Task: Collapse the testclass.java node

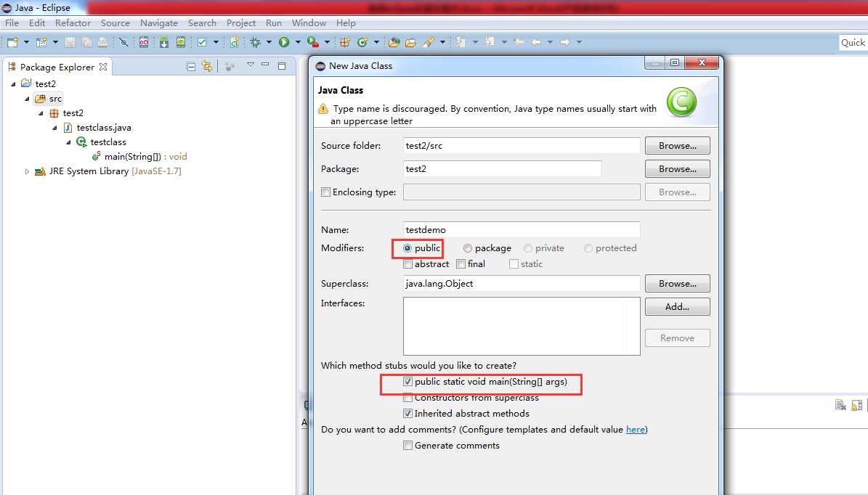Action: 54,128
